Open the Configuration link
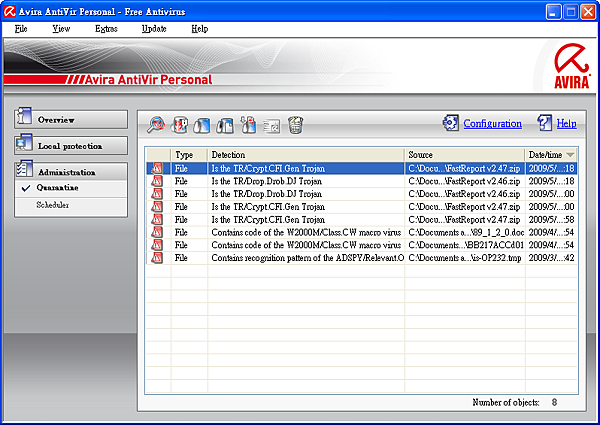 pos(492,123)
